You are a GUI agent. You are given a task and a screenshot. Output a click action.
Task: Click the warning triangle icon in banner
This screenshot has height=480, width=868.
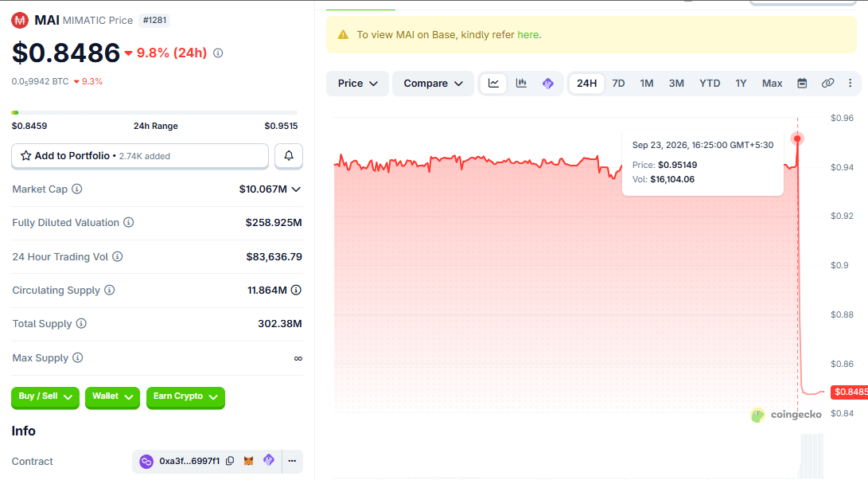[x=343, y=35]
